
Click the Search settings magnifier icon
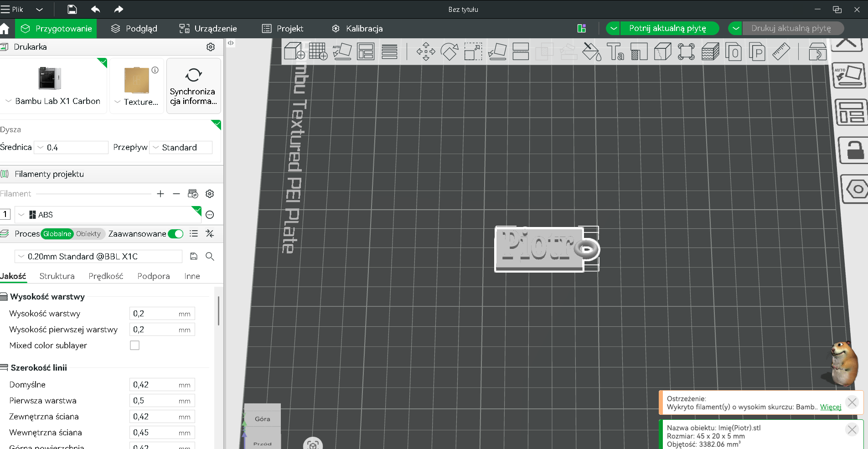(210, 256)
